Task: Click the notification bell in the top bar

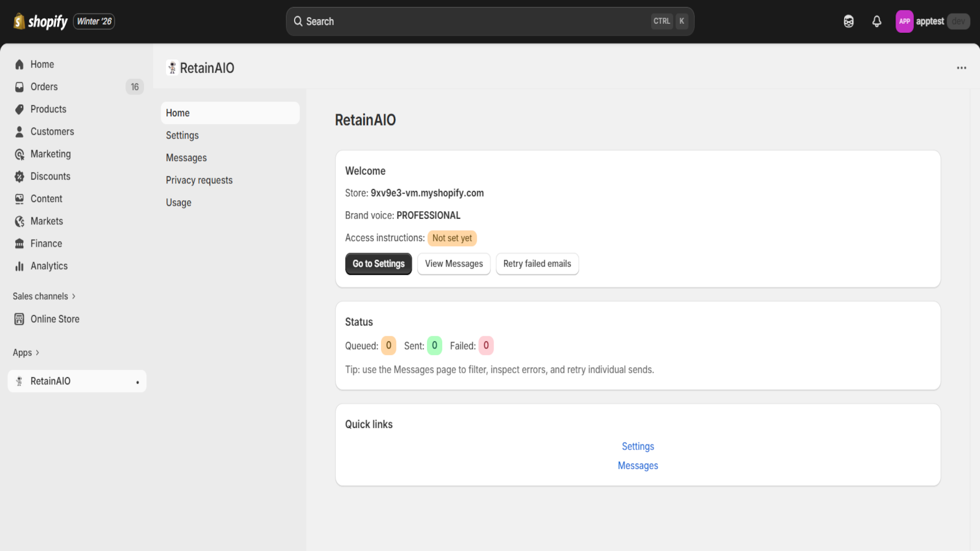Action: (876, 21)
